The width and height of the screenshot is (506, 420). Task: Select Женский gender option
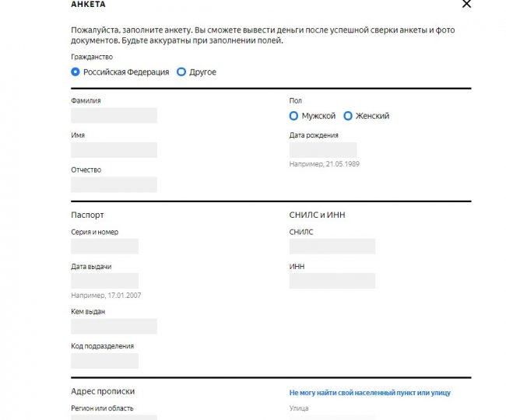click(x=348, y=116)
